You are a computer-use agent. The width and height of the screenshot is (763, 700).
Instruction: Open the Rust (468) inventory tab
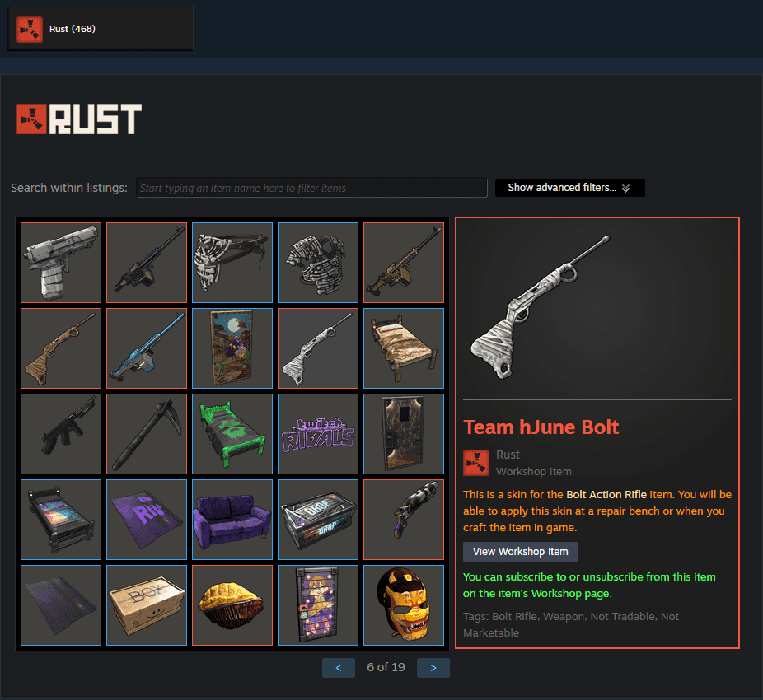[101, 29]
